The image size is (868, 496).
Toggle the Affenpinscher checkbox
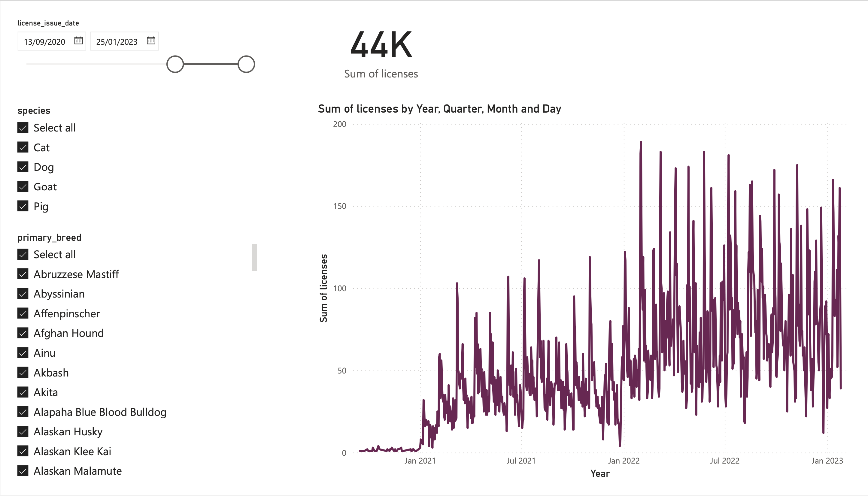click(x=23, y=313)
